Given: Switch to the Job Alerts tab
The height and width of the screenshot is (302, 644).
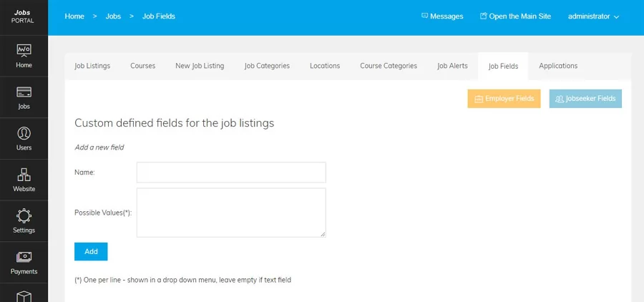Looking at the screenshot, I should [452, 66].
